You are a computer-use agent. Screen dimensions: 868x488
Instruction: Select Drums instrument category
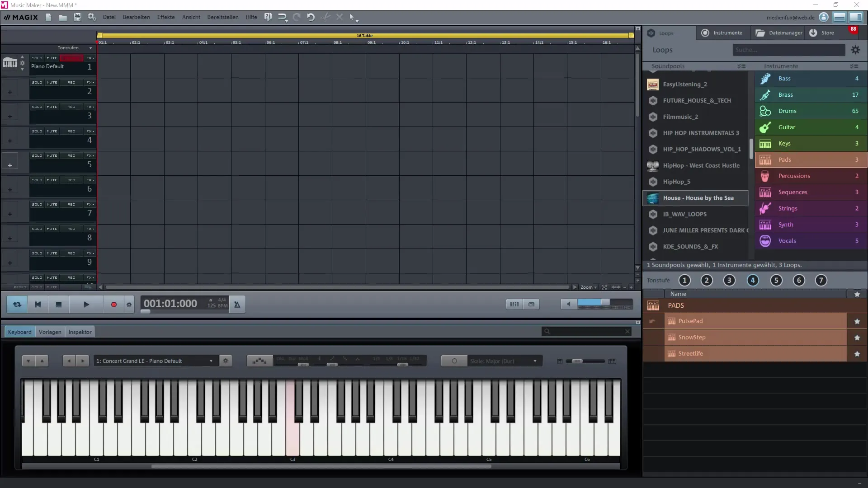pos(811,111)
